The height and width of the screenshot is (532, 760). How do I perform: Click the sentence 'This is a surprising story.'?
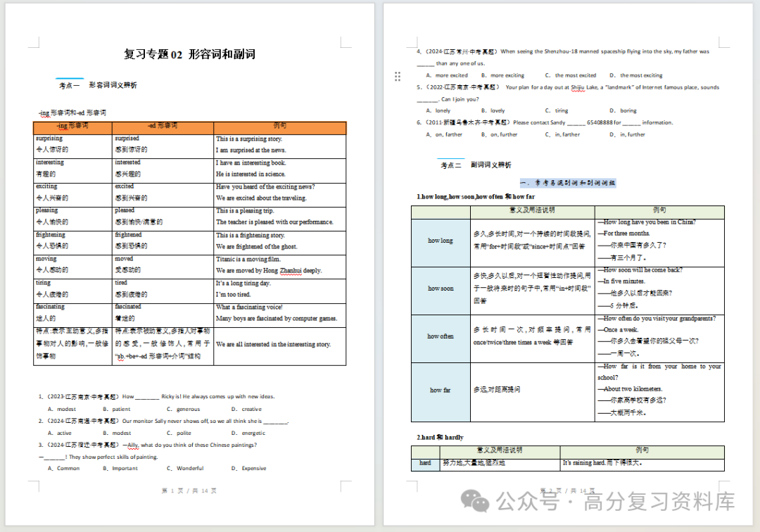(x=248, y=139)
